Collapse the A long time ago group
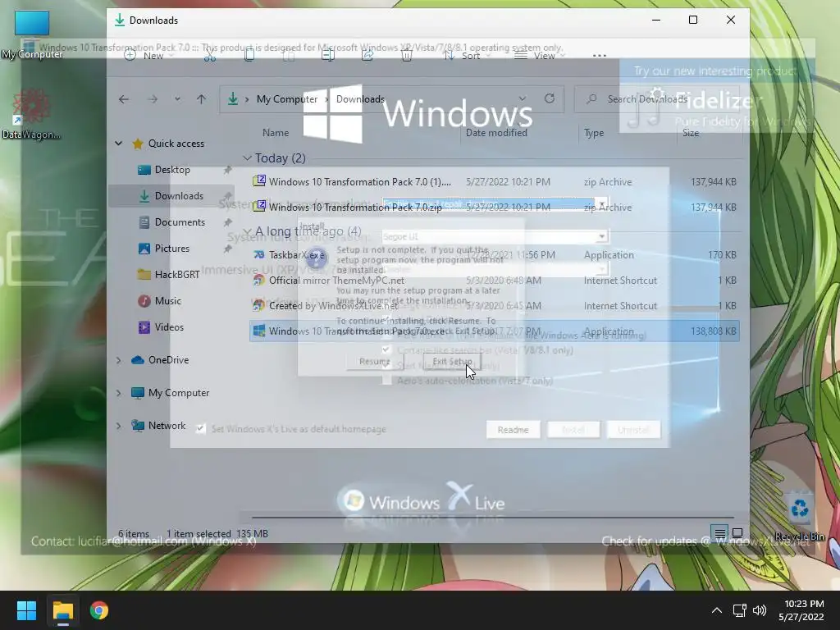The width and height of the screenshot is (840, 630). coord(247,231)
